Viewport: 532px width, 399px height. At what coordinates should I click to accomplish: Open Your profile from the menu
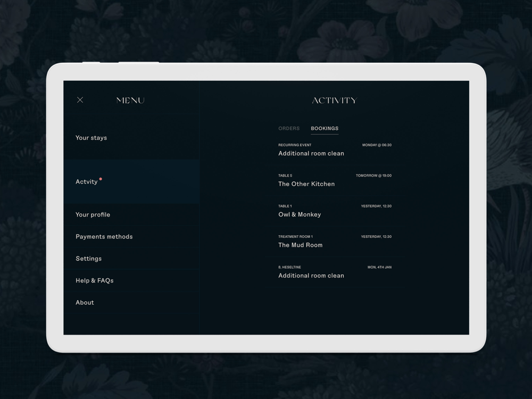131,214
